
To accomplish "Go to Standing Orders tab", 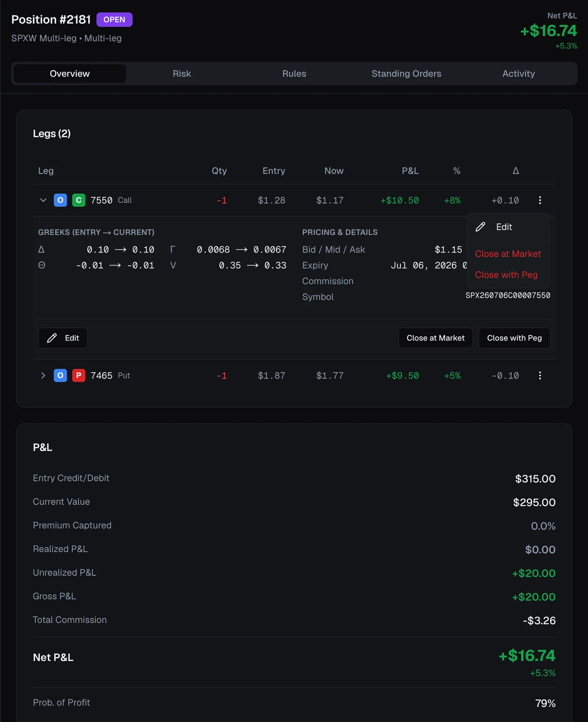I will point(406,74).
